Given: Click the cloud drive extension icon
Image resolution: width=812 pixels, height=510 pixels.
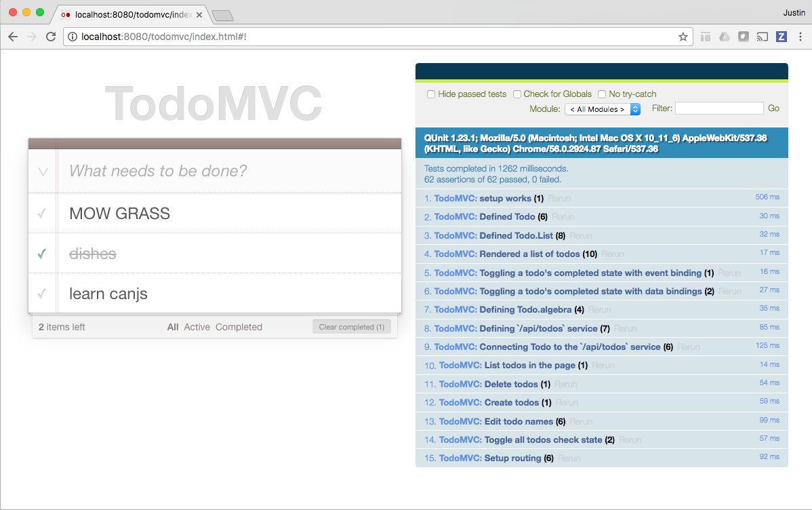Looking at the screenshot, I should [x=725, y=37].
